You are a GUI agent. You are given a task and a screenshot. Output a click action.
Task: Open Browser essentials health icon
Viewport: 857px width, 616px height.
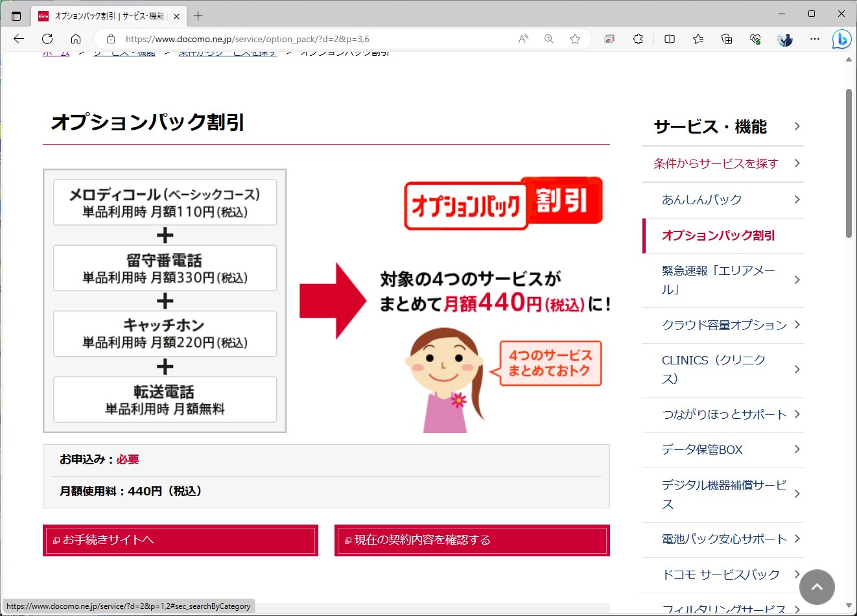click(755, 39)
